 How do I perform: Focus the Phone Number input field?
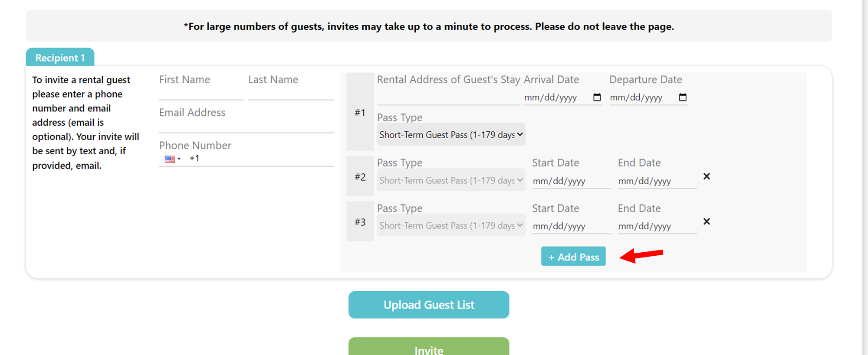pyautogui.click(x=260, y=159)
